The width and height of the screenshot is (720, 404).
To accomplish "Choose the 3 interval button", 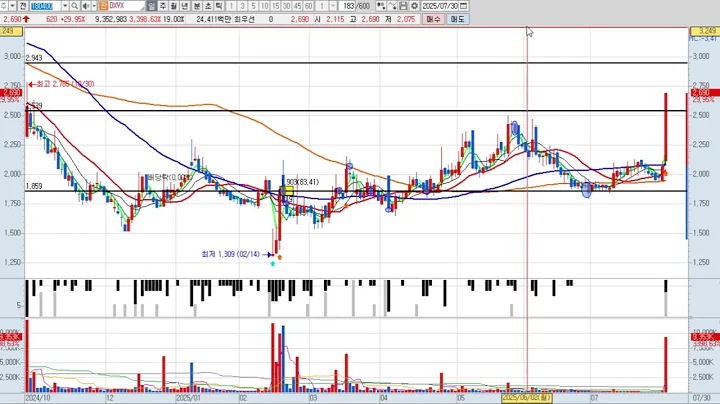I will [x=242, y=6].
